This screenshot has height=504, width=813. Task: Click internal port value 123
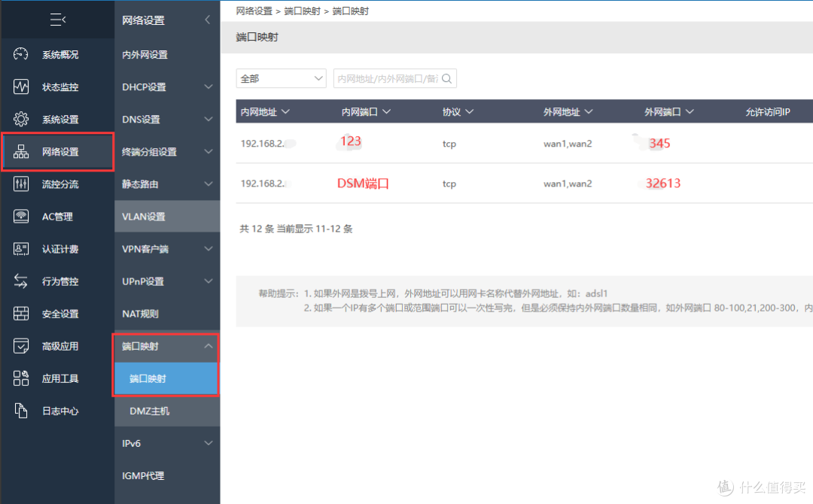point(351,141)
